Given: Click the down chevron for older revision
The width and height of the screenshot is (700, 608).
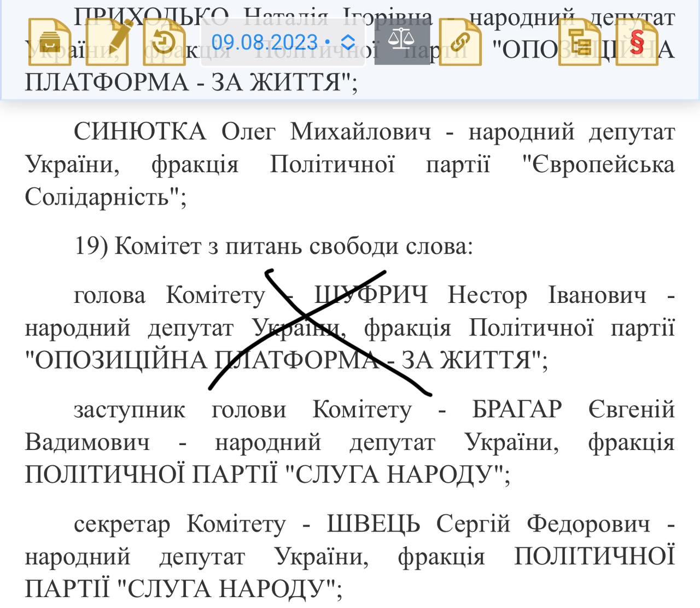Looking at the screenshot, I should (349, 46).
